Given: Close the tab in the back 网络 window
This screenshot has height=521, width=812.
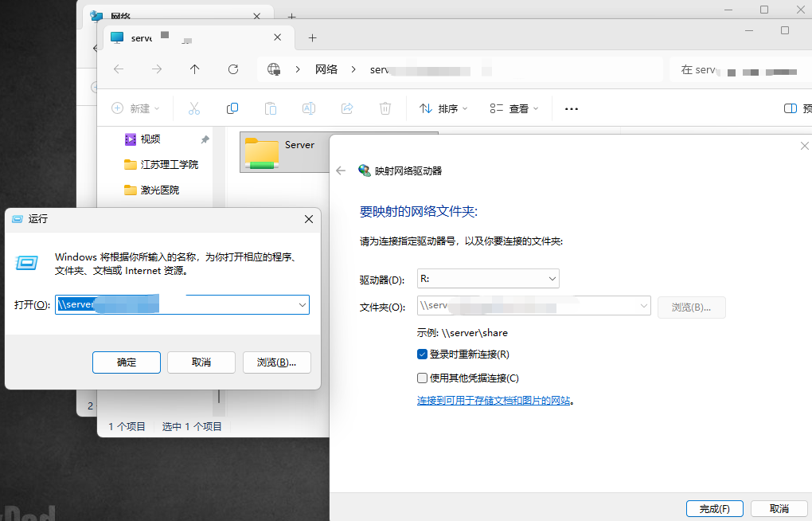Looking at the screenshot, I should pos(257,16).
